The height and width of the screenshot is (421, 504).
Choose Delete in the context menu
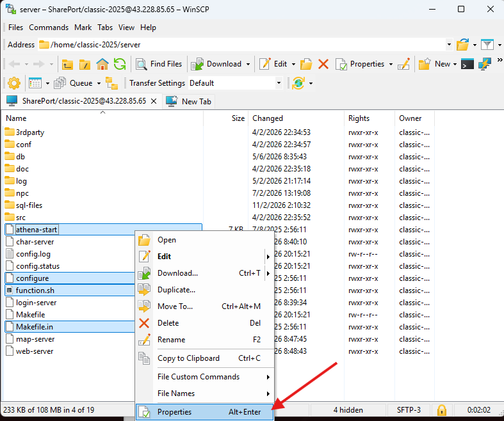[205, 323]
